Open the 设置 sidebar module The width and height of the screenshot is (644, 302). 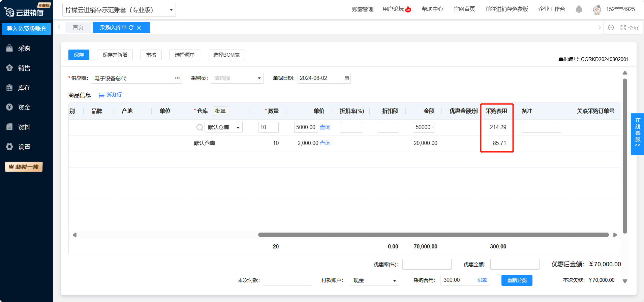tap(19, 147)
